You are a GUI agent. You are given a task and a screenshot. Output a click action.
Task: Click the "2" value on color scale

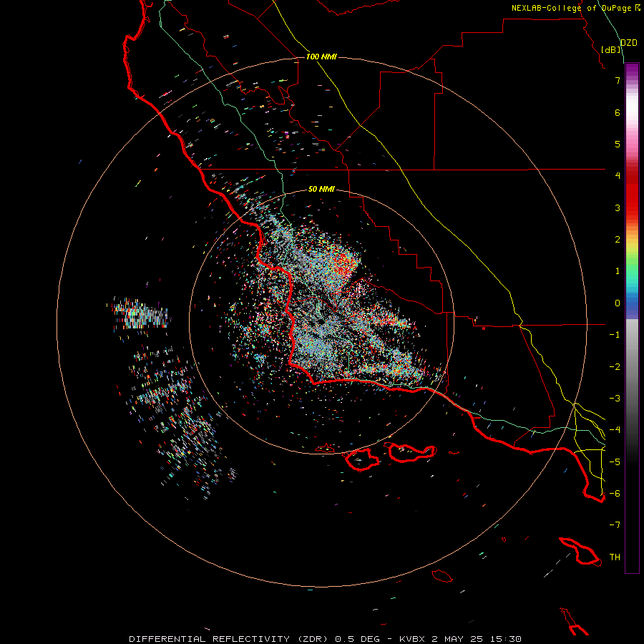click(x=618, y=240)
